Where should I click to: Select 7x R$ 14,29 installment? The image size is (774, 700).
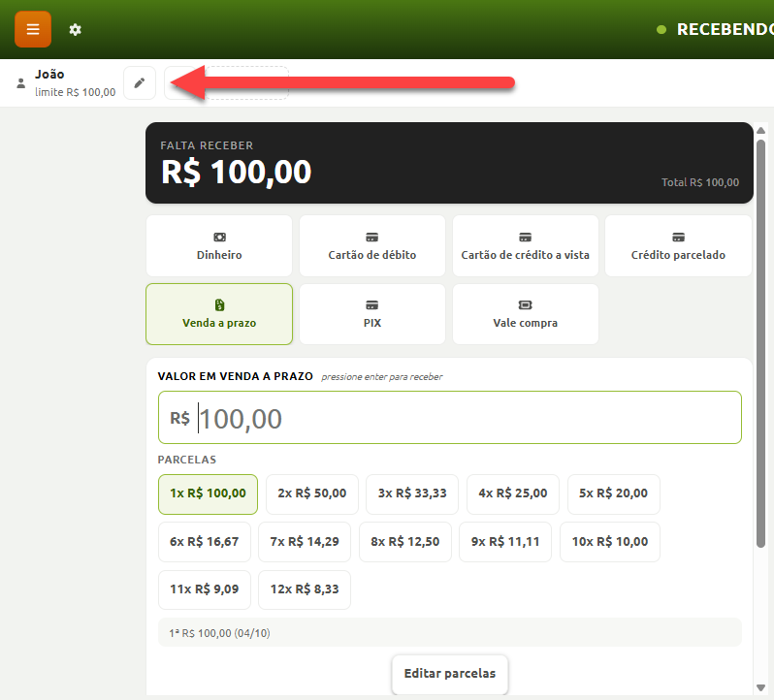click(x=305, y=542)
